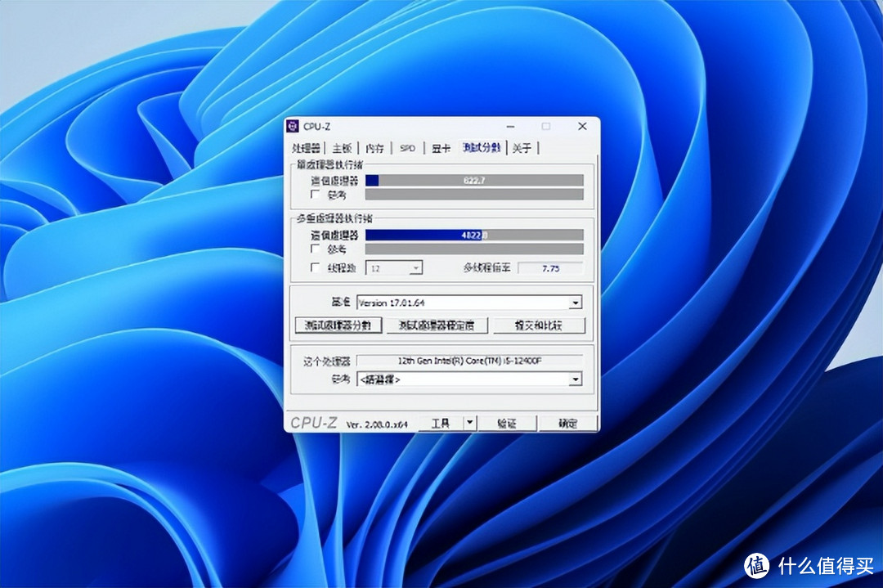This screenshot has height=588, width=883.
Task: Start the 测试处理器分数 benchmark button
Action: pyautogui.click(x=338, y=325)
